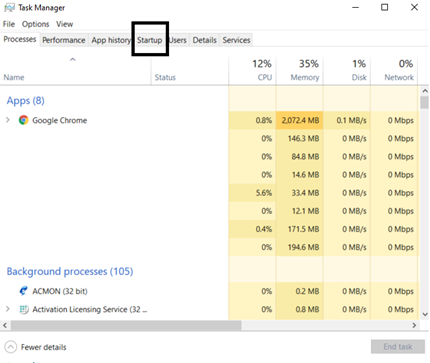The width and height of the screenshot is (430, 363).
Task: Click the sort arrow above Name column
Action: pos(73,59)
